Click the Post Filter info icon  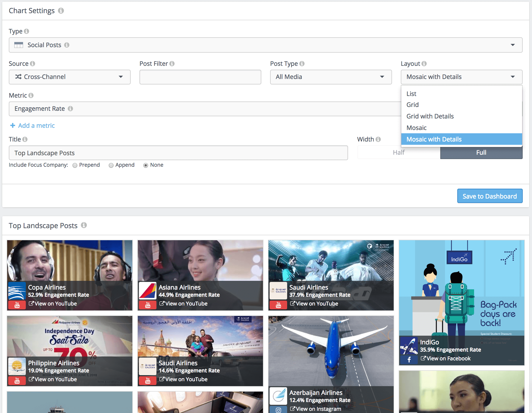point(172,64)
